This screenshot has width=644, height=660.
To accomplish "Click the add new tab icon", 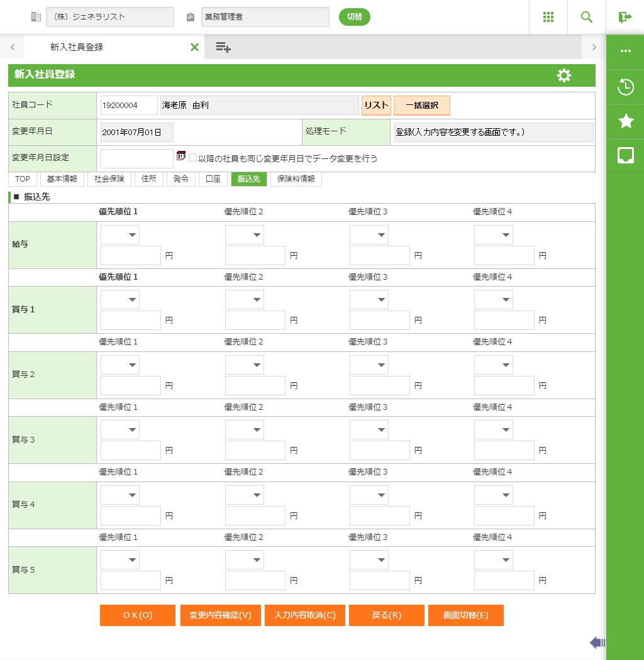I will [223, 47].
